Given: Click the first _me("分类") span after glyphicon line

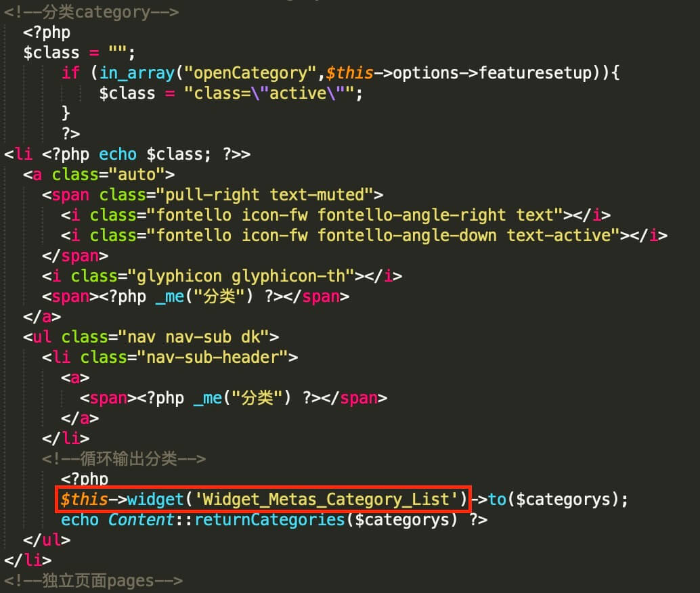Looking at the screenshot, I should click(196, 296).
